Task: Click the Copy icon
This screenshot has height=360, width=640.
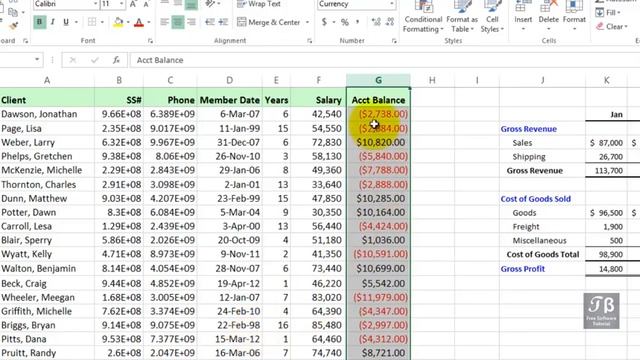Action: pos(13,12)
